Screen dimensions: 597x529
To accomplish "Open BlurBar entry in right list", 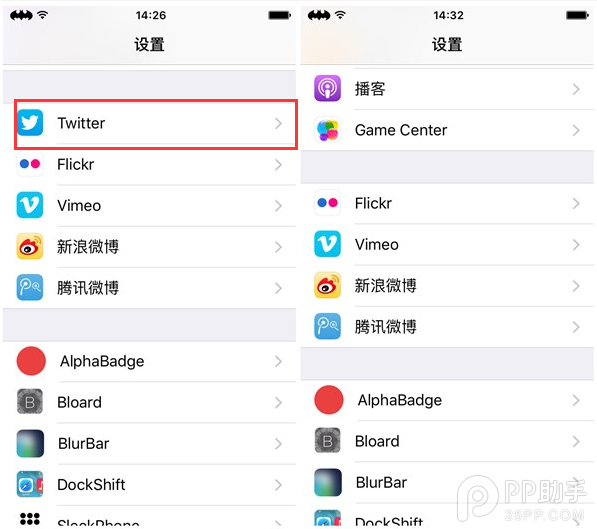I will [x=447, y=482].
